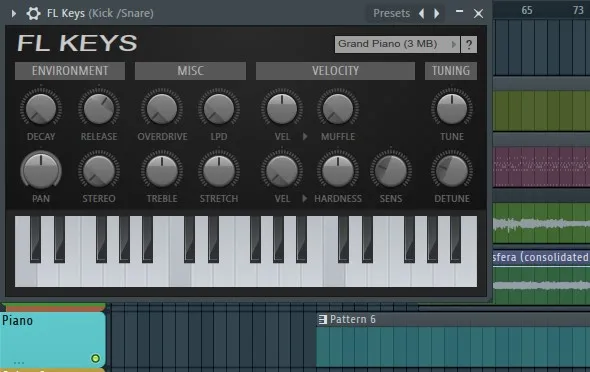Screen dimensions: 590x372
Task: Click the TREBLE knob
Action: [162, 170]
